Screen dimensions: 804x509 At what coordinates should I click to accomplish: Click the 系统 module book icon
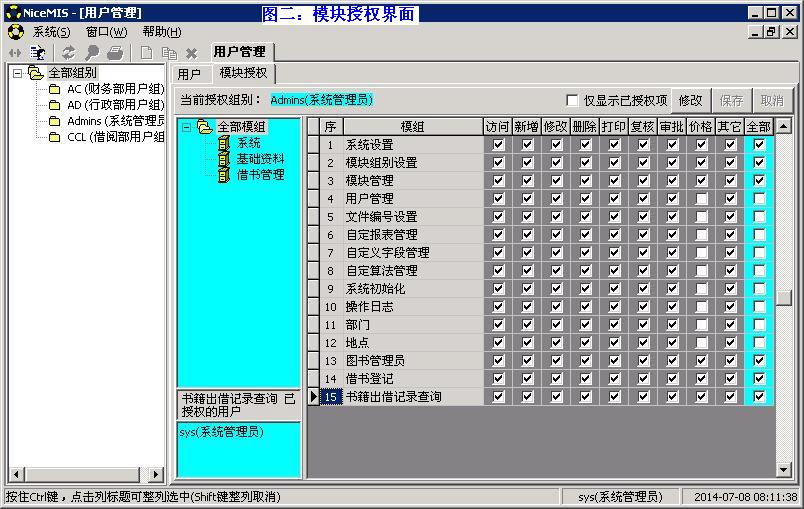(224, 143)
